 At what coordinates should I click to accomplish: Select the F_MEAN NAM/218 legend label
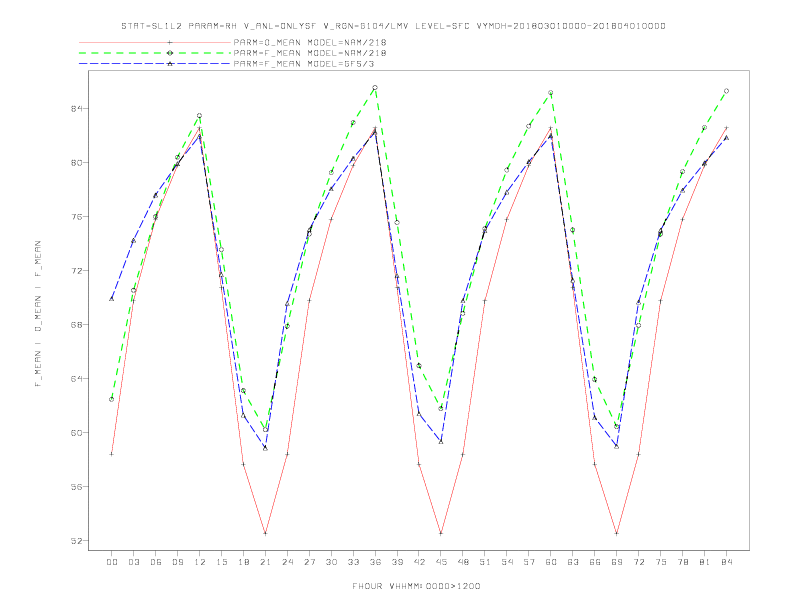(x=310, y=53)
